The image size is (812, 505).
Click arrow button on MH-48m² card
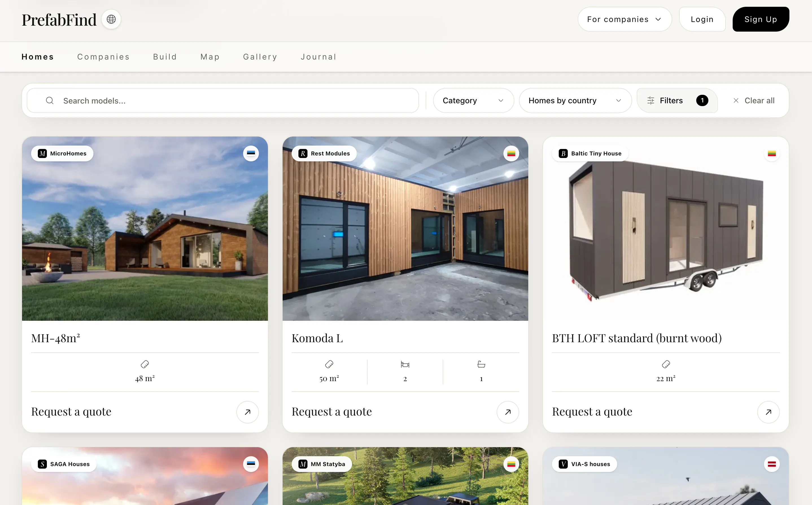pyautogui.click(x=248, y=412)
